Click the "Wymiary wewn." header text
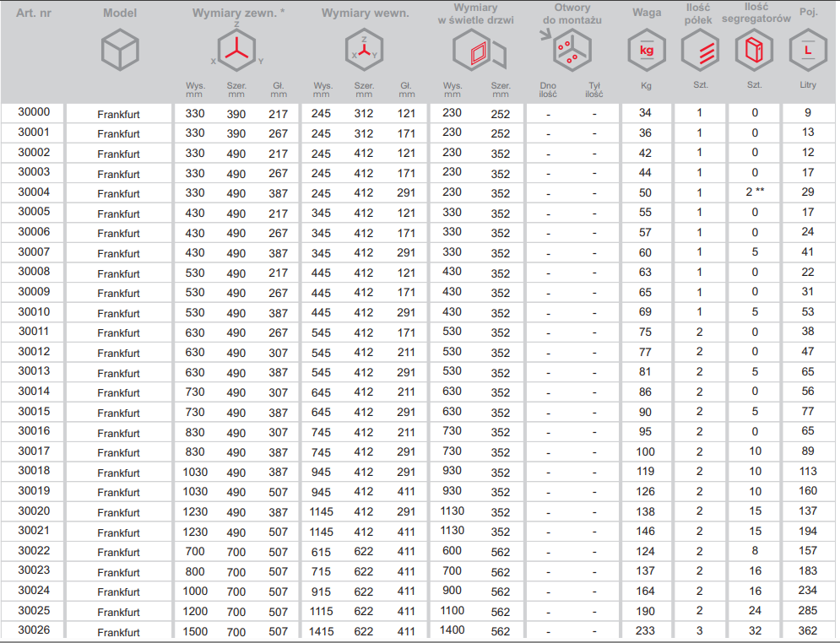This screenshot has width=840, height=643. pos(365,14)
